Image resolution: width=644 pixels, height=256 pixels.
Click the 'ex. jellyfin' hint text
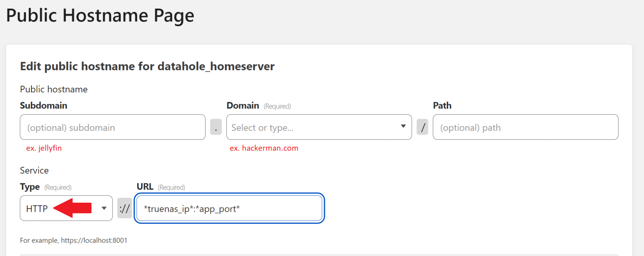44,148
